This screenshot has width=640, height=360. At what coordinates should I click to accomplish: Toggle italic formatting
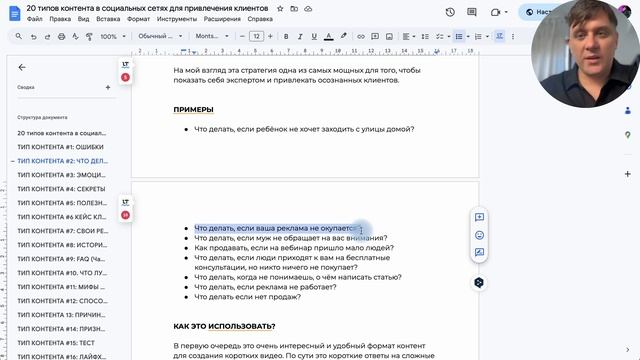(300, 36)
